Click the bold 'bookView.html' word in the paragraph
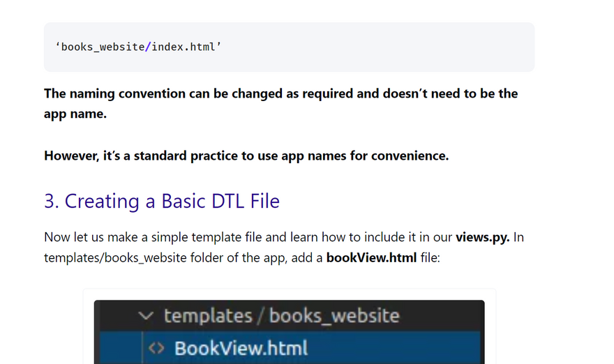 tap(371, 257)
